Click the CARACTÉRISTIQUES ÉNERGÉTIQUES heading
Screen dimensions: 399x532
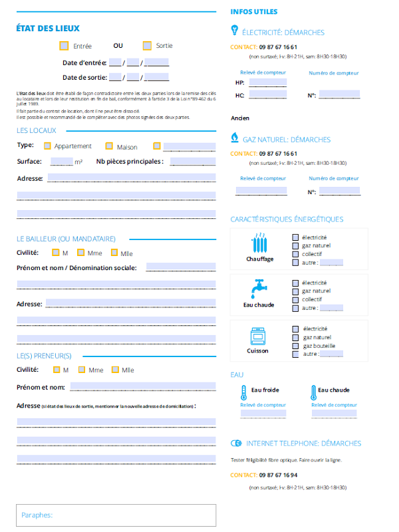[x=287, y=219]
